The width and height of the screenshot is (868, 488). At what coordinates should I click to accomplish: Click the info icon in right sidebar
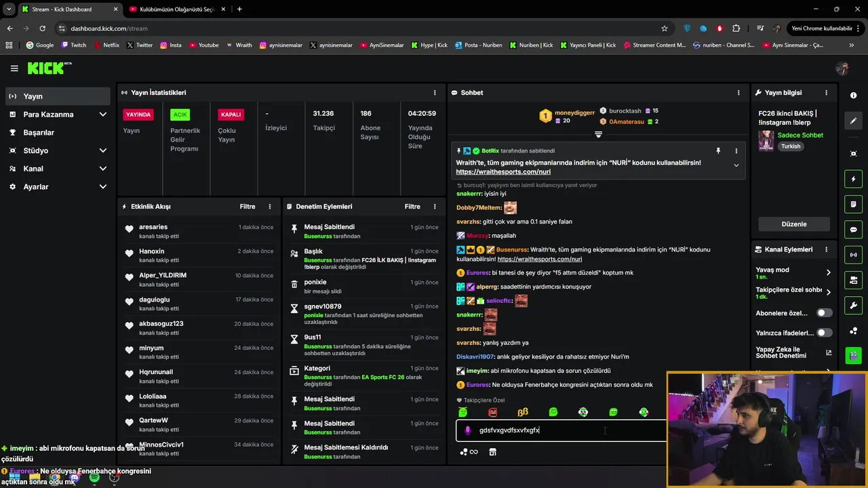854,96
